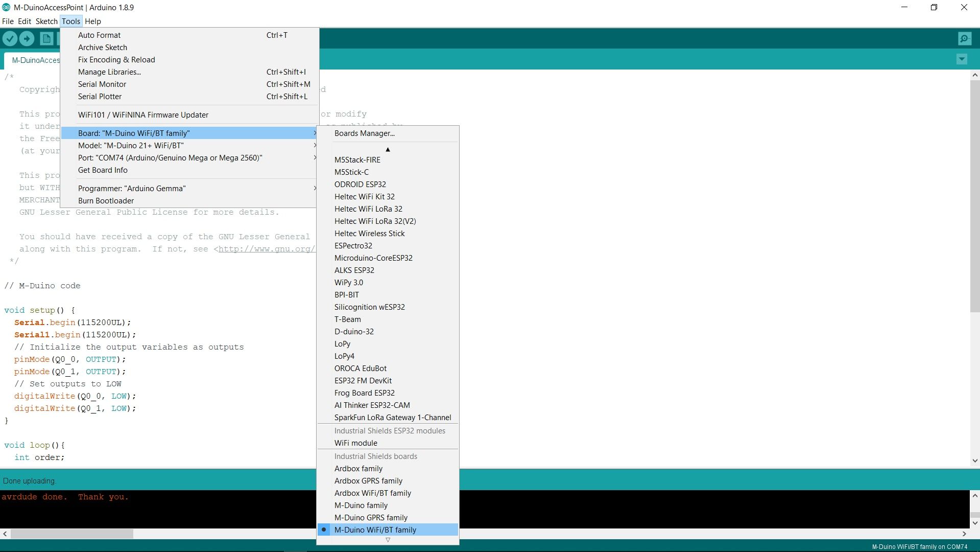Expand the Port submenu arrow
This screenshot has height=552, width=980.
(315, 158)
